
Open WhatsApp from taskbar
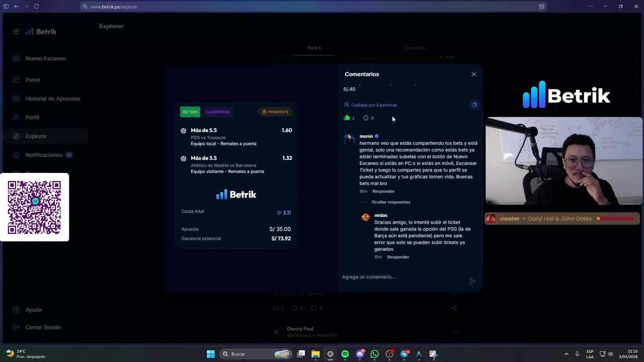tap(374, 354)
